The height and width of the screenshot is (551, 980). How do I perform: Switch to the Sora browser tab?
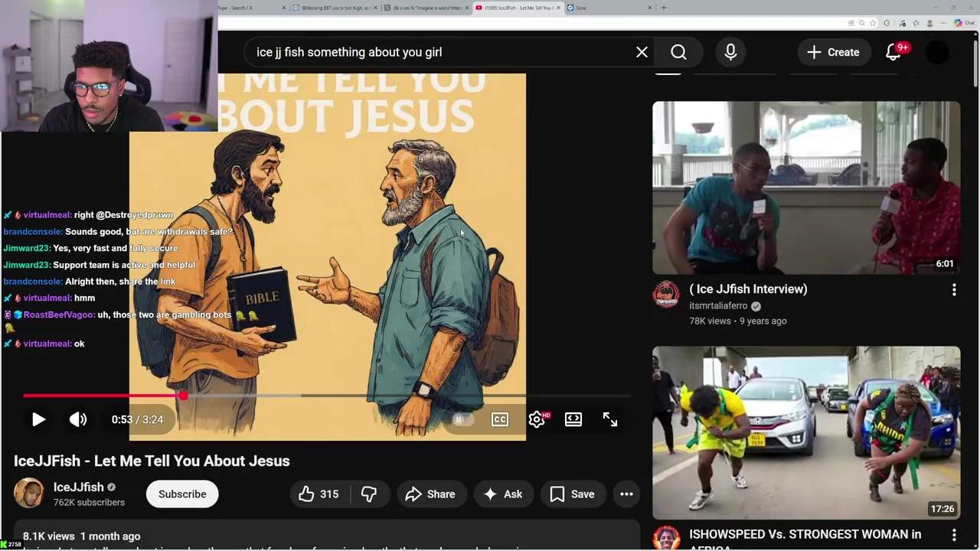click(x=609, y=8)
